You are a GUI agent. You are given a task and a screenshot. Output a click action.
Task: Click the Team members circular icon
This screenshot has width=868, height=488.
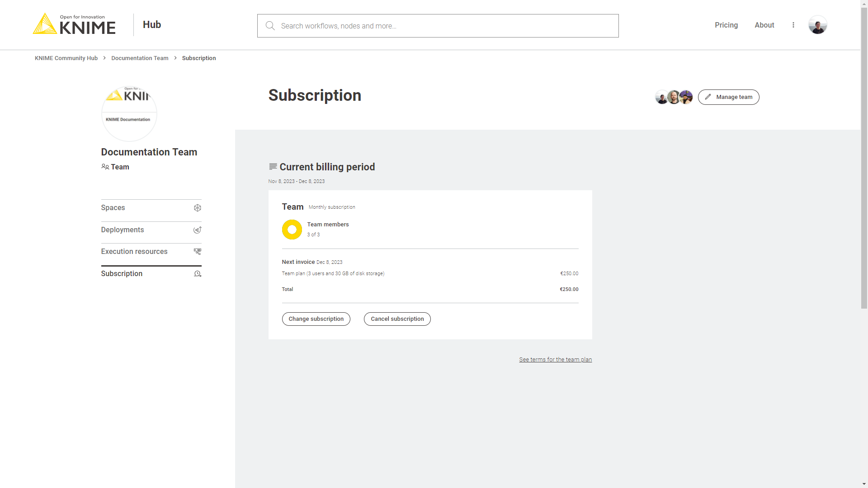292,230
